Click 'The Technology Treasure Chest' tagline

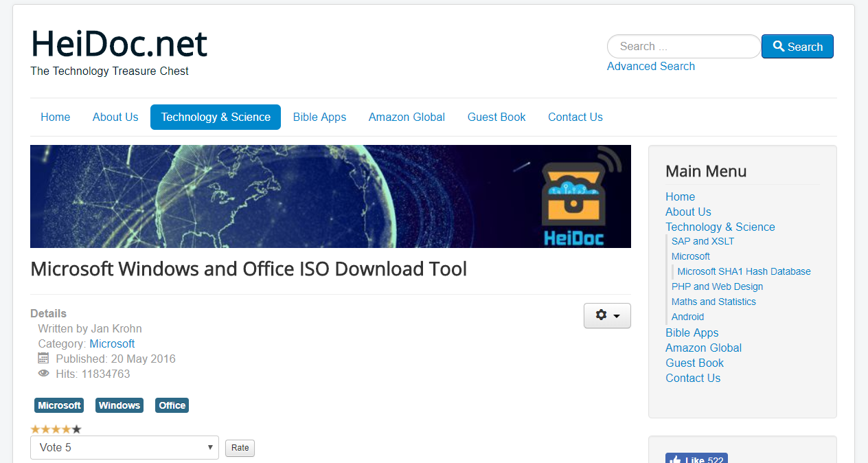(x=109, y=71)
